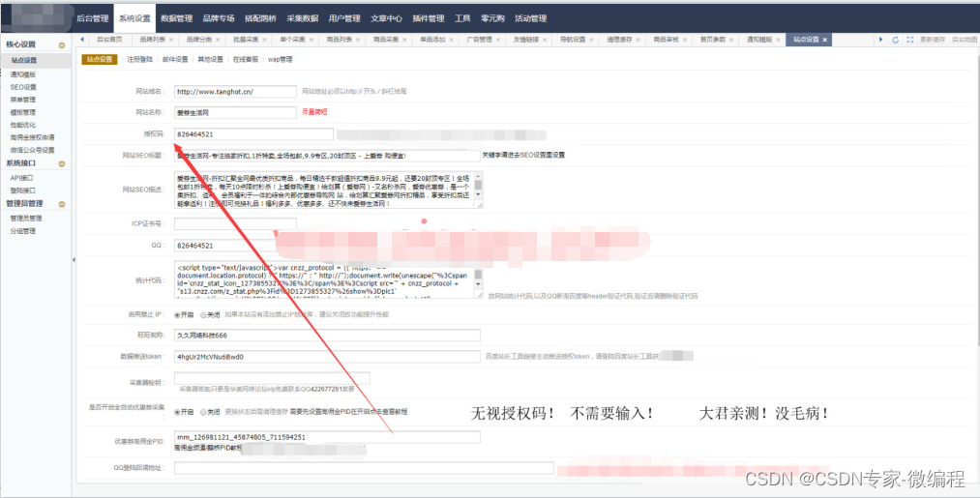This screenshot has height=498, width=980.
Task: Click the fullscreen toggle icon
Action: click(910, 40)
